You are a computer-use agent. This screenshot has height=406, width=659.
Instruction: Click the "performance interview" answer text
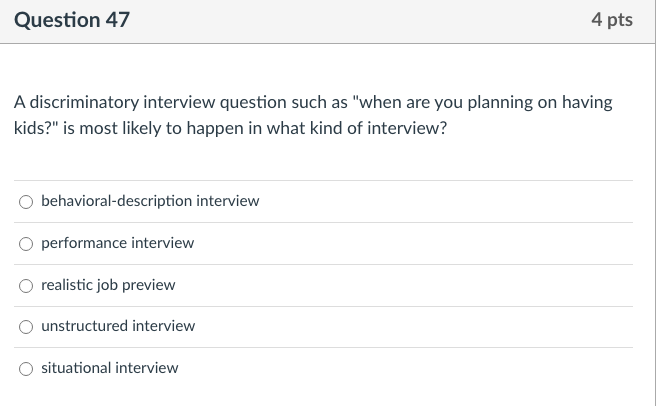[x=117, y=243]
